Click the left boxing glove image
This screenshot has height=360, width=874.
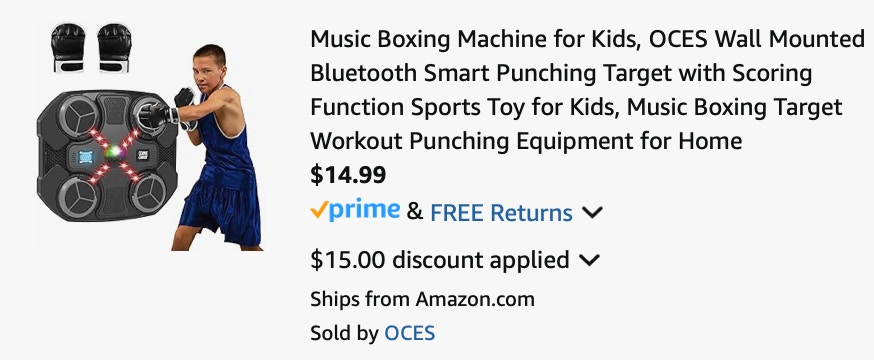[x=68, y=48]
